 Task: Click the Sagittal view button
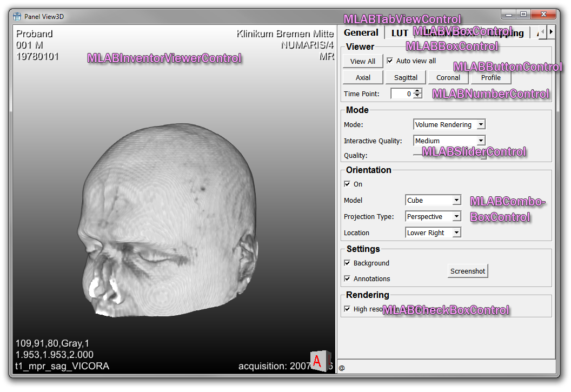point(406,78)
